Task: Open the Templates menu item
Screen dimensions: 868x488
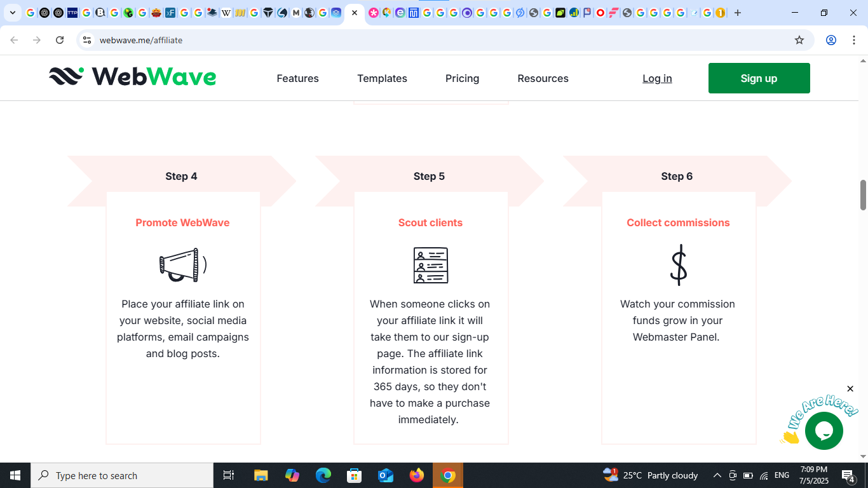Action: 382,78
